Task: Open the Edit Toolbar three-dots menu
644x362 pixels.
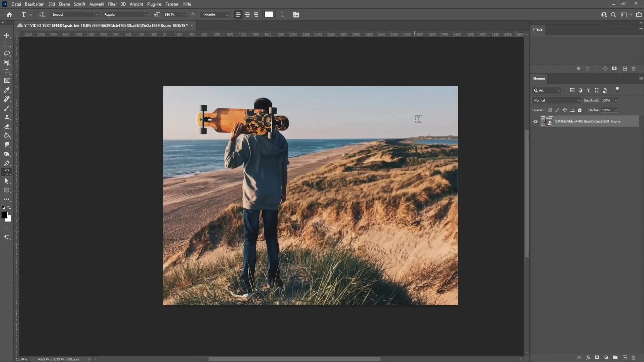Action: pos(7,199)
